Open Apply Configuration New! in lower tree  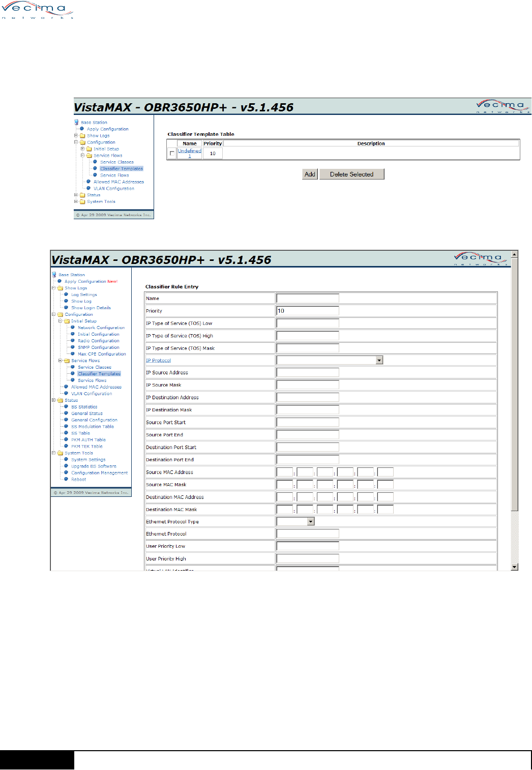point(91,281)
